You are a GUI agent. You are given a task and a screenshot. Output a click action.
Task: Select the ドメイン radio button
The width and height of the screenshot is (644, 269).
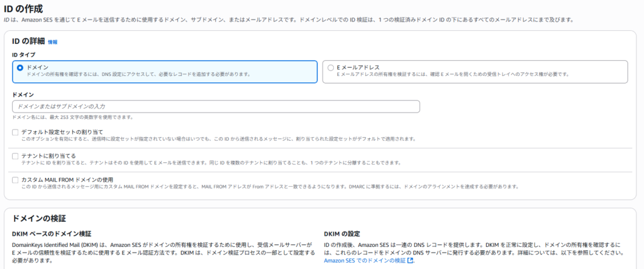[20, 67]
